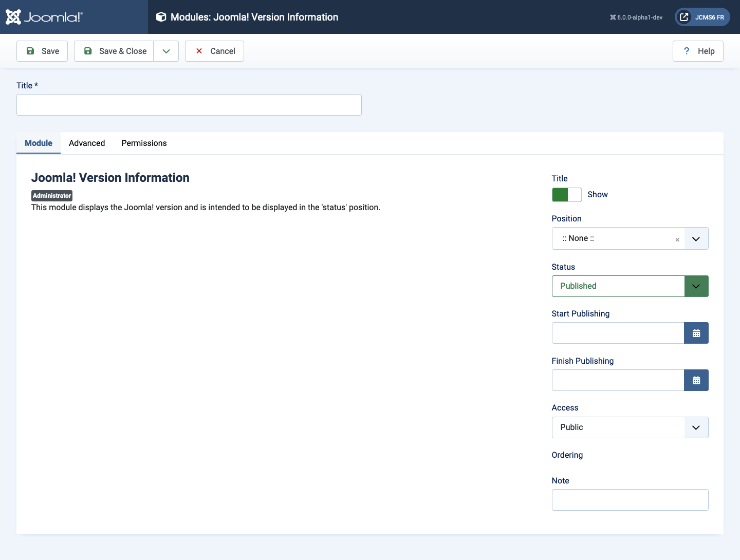Toggle the Title Show switch
Viewport: 740px width, 560px height.
click(x=566, y=195)
